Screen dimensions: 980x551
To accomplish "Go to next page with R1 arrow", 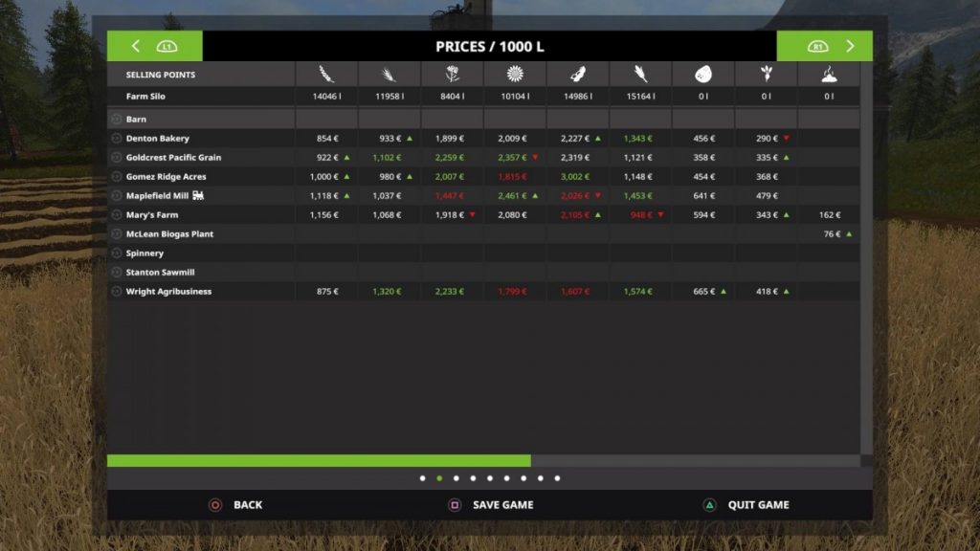I will 824,46.
